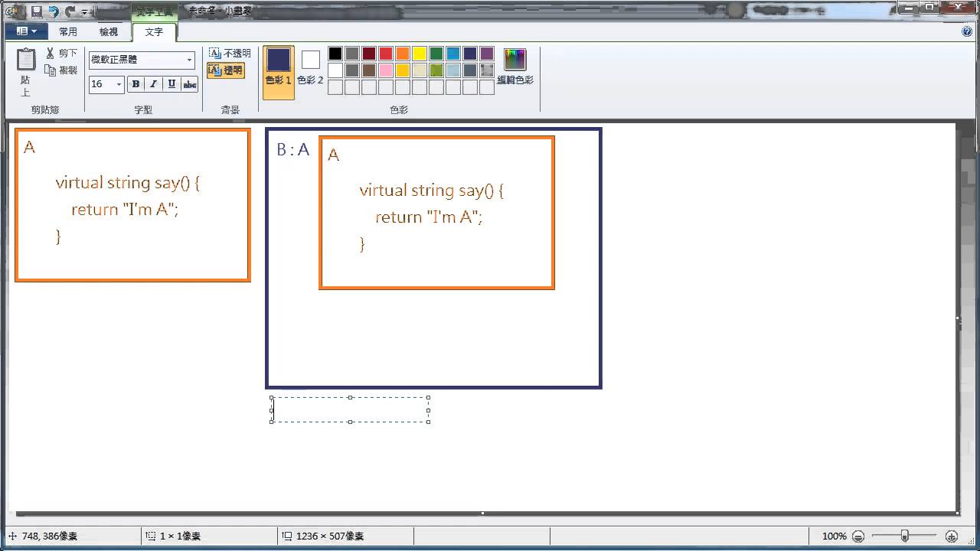Pick the red color swatch
Viewport: 980px width, 551px height.
click(386, 54)
